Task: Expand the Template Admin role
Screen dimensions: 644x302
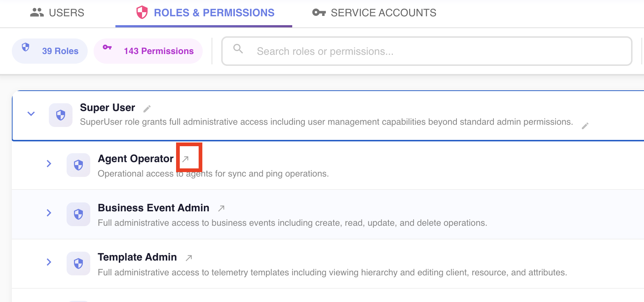Action: pyautogui.click(x=49, y=262)
